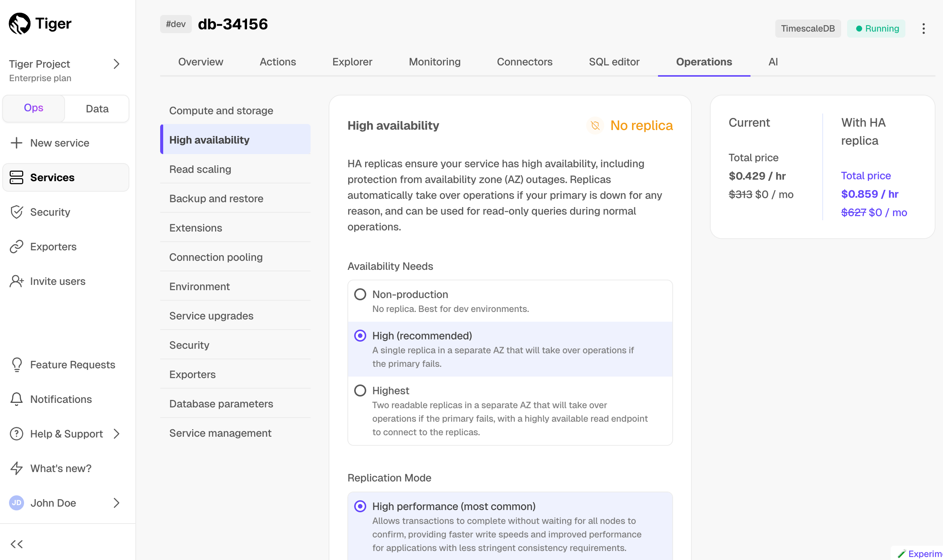The height and width of the screenshot is (560, 943).
Task: Click the Tiger logo icon
Action: (20, 24)
